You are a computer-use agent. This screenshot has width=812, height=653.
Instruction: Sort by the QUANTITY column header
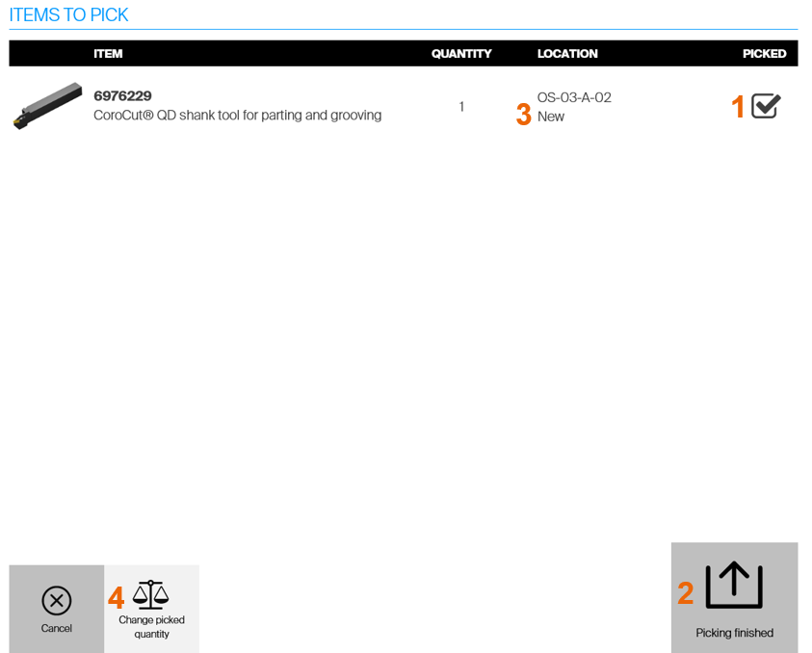[461, 54]
